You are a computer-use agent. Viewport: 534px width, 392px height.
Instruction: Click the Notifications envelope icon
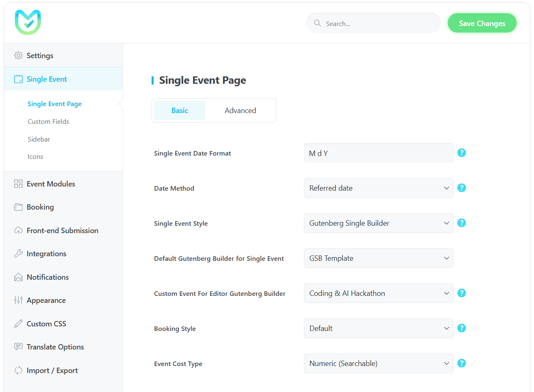18,277
